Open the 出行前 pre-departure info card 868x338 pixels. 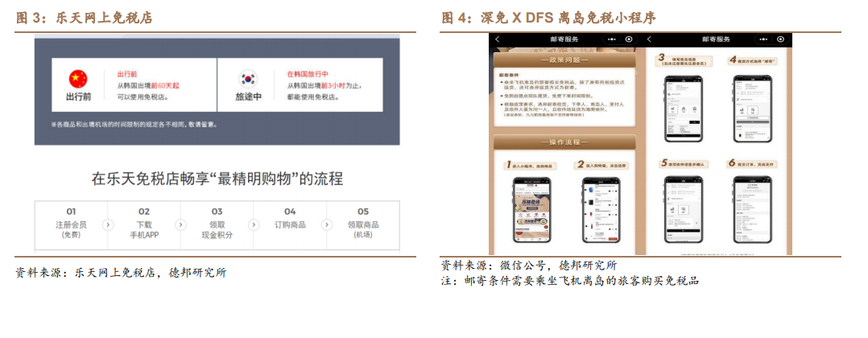point(134,84)
